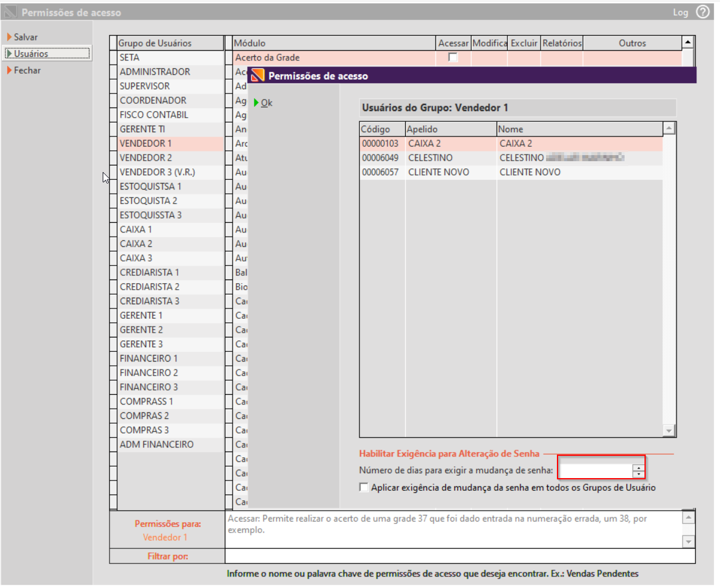Select the CREDIARISTA 1 user group

[x=170, y=272]
